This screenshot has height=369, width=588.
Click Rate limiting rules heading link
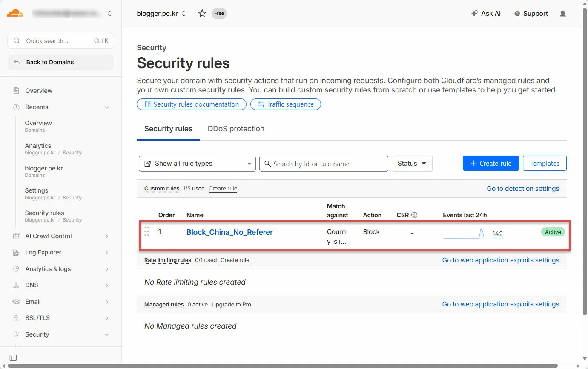[x=168, y=260]
